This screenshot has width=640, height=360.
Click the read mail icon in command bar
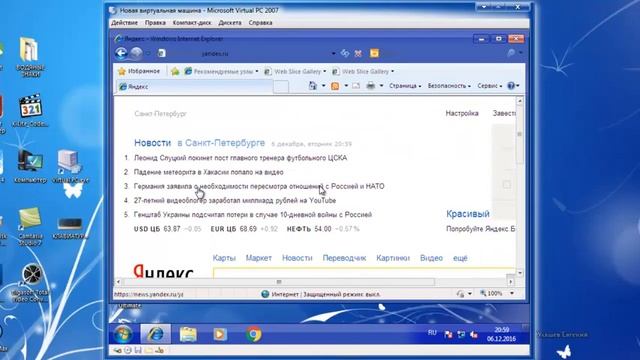[x=356, y=86]
